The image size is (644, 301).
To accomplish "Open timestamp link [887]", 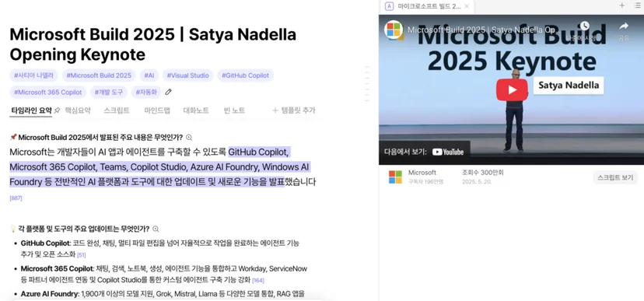I will [x=16, y=198].
